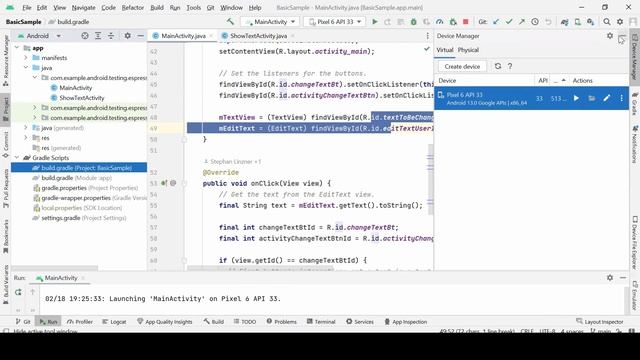This screenshot has width=640, height=360.
Task: Rerun MainActivity in Run panel
Action: pos(18,292)
